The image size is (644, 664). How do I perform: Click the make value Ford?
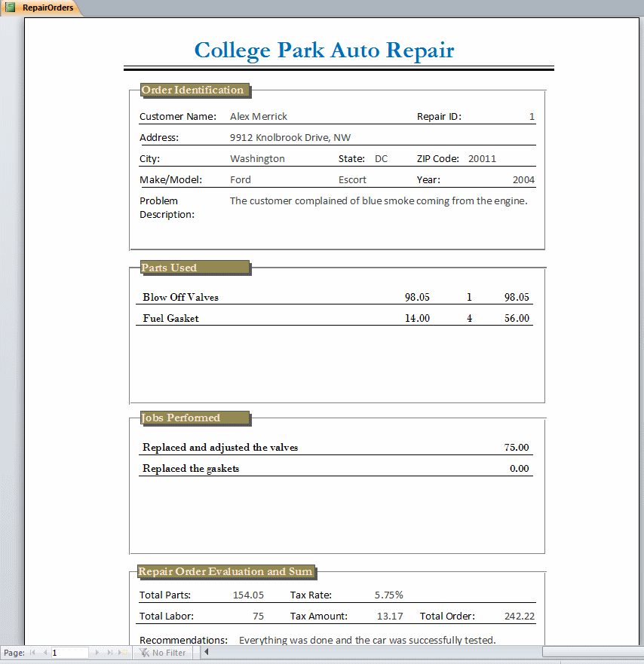241,180
